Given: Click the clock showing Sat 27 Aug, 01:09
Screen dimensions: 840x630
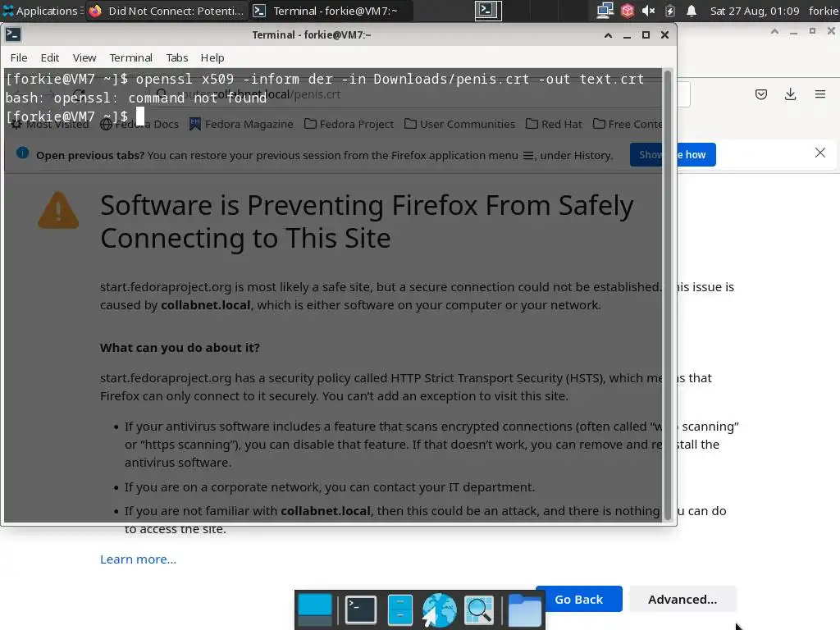Looking at the screenshot, I should [x=755, y=11].
